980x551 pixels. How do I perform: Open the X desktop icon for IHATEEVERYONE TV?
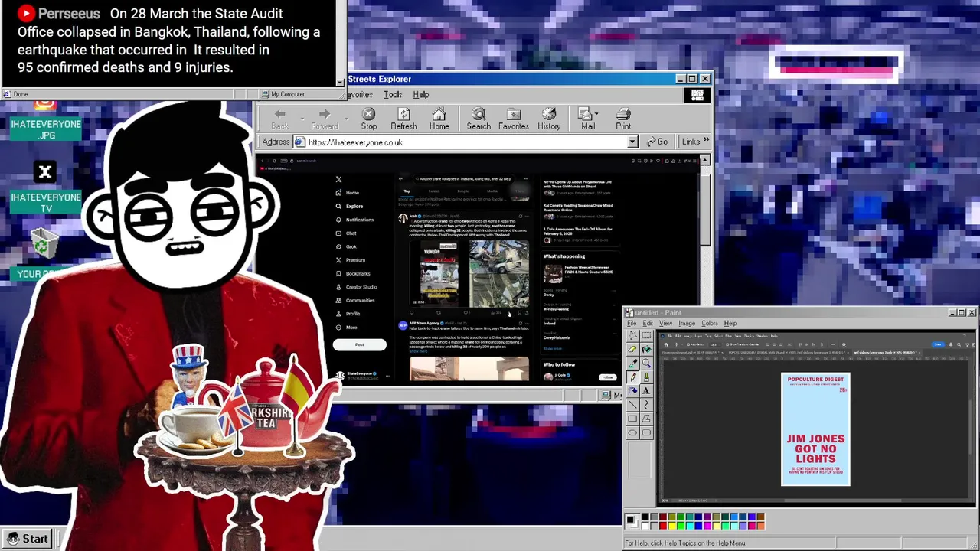(45, 172)
